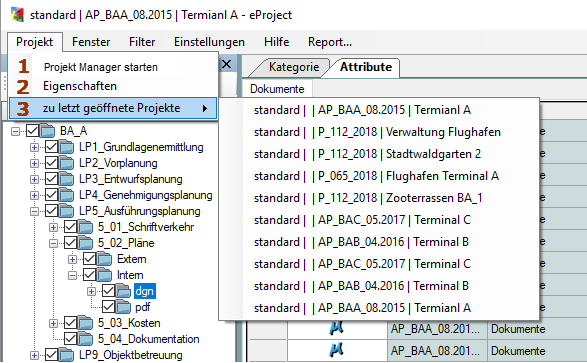587x363 pixels.
Task: Toggle the LP2_Vorplanung checkbox
Action: pos(51,163)
